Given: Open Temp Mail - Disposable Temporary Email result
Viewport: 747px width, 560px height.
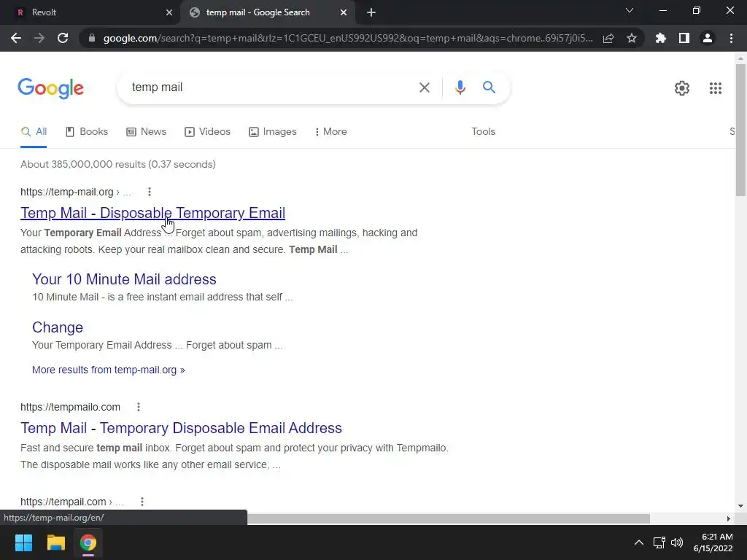Looking at the screenshot, I should pos(152,213).
